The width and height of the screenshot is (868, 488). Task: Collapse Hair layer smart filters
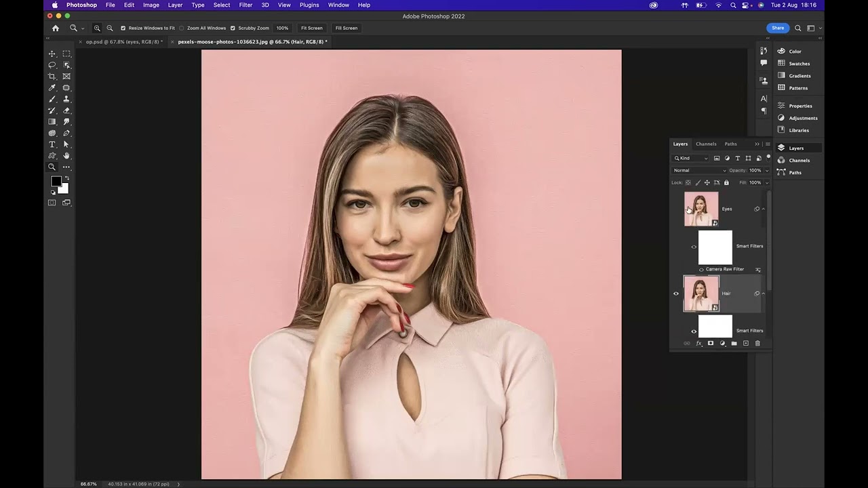[764, 293]
